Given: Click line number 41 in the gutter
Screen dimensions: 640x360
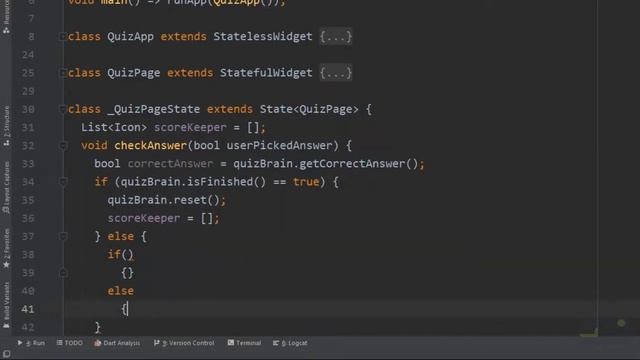Looking at the screenshot, I should (x=28, y=309).
